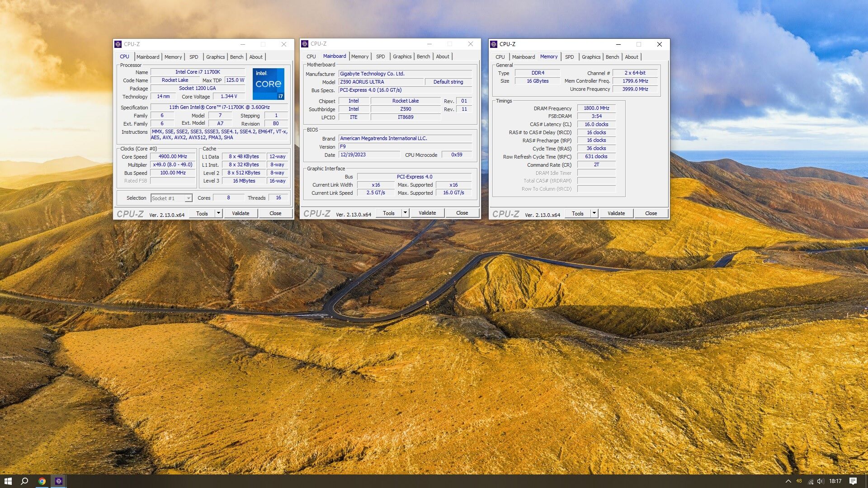
Task: Open Tools dropdown arrow in Mainboard window
Action: pos(405,212)
